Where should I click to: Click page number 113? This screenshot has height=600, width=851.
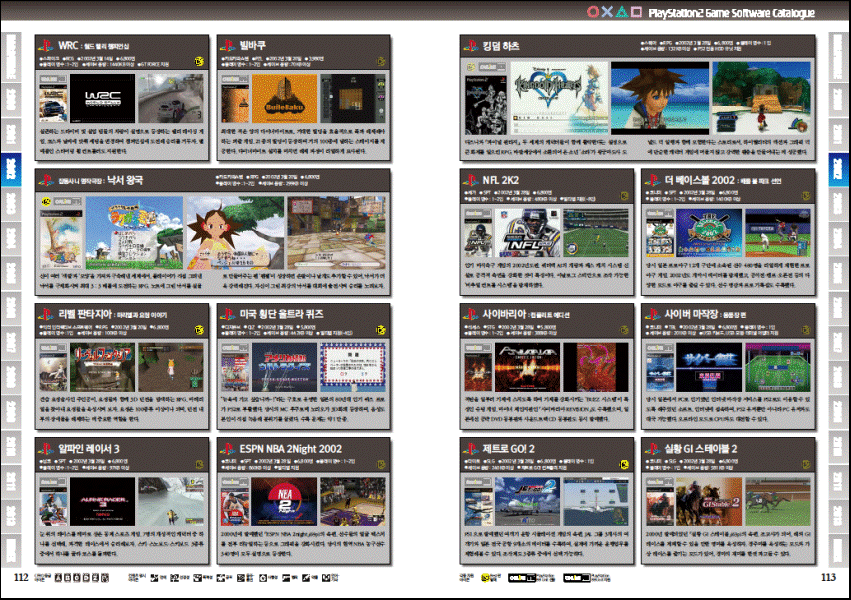click(x=828, y=577)
